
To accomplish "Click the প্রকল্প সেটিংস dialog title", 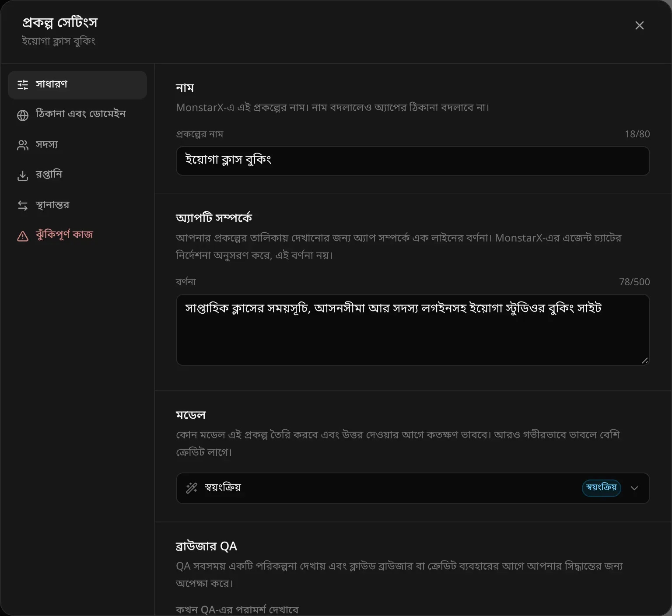I will (59, 22).
